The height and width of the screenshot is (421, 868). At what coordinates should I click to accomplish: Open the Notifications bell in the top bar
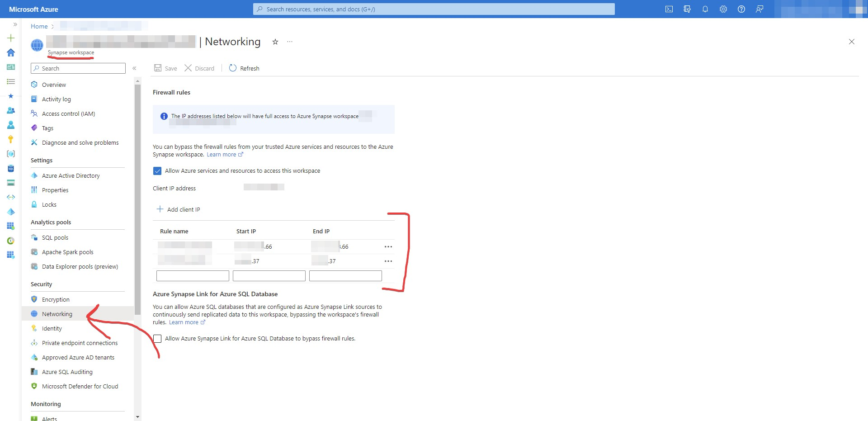tap(705, 9)
